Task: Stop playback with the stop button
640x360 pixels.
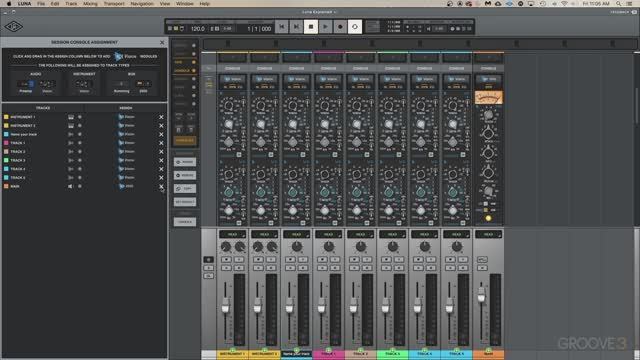Action: pyautogui.click(x=311, y=27)
